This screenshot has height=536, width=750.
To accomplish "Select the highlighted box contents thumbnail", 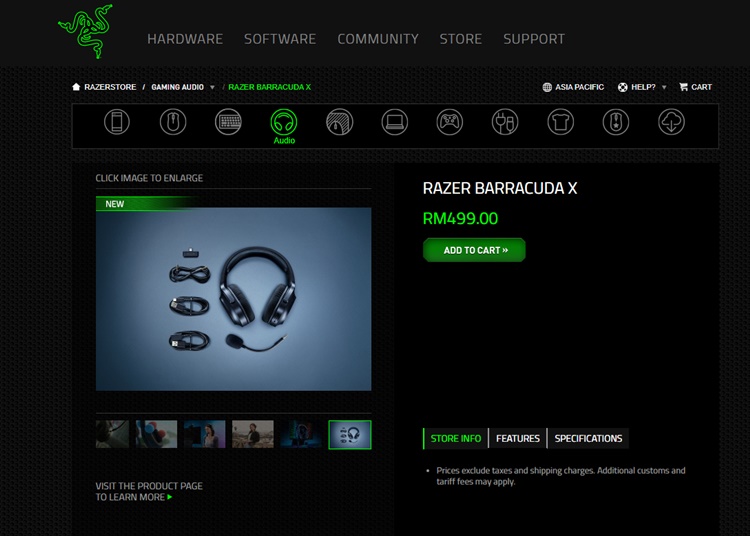I will tap(350, 435).
